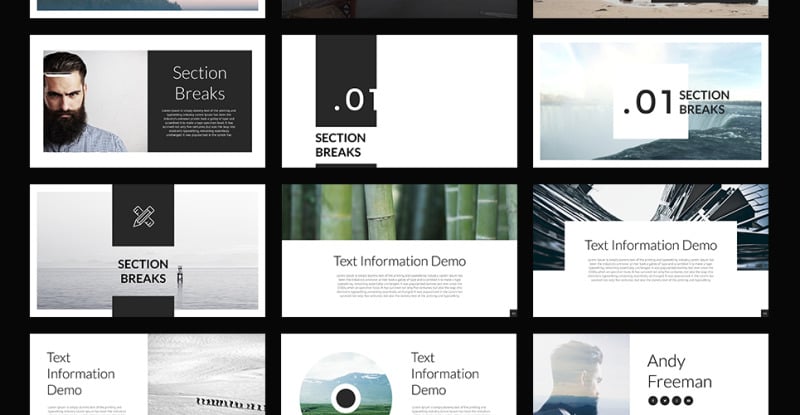Click body paragraph under bamboo slide heading
This screenshot has width=800, height=415.
click(x=399, y=286)
